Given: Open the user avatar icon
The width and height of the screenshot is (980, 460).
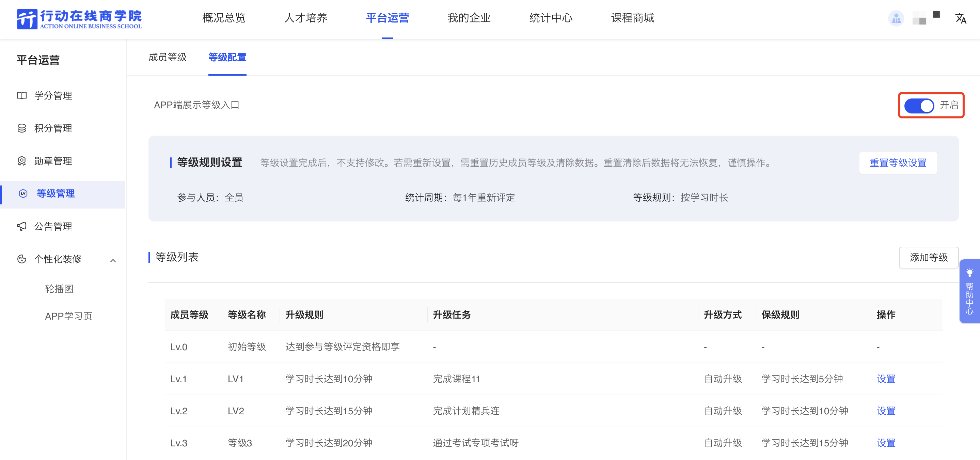Looking at the screenshot, I should pyautogui.click(x=896, y=18).
